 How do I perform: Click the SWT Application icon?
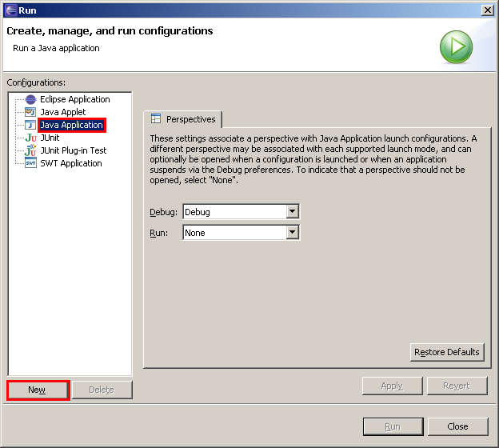(30, 163)
